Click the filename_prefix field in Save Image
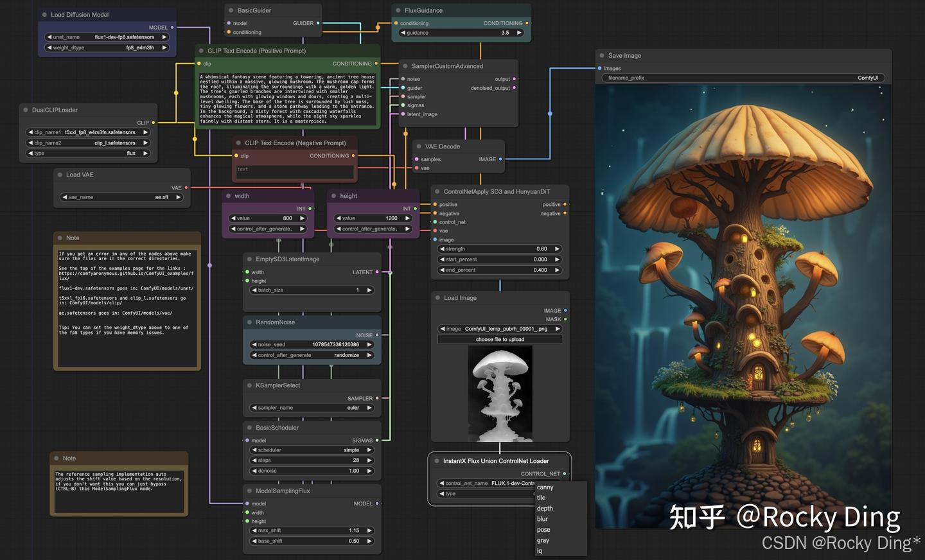 tap(743, 78)
